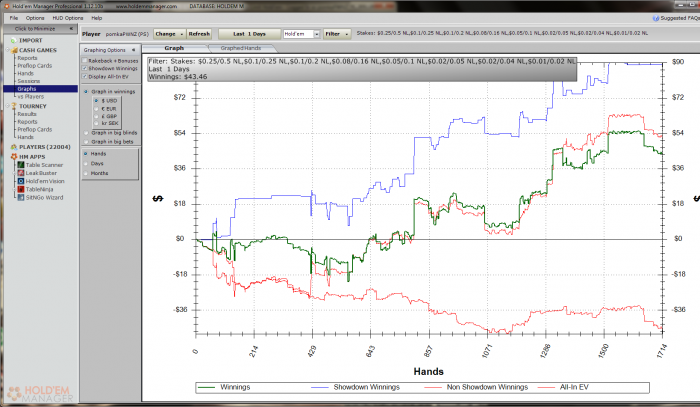The width and height of the screenshot is (700, 407).
Task: Open Cash Games Preflop Cards
Action: pos(35,66)
